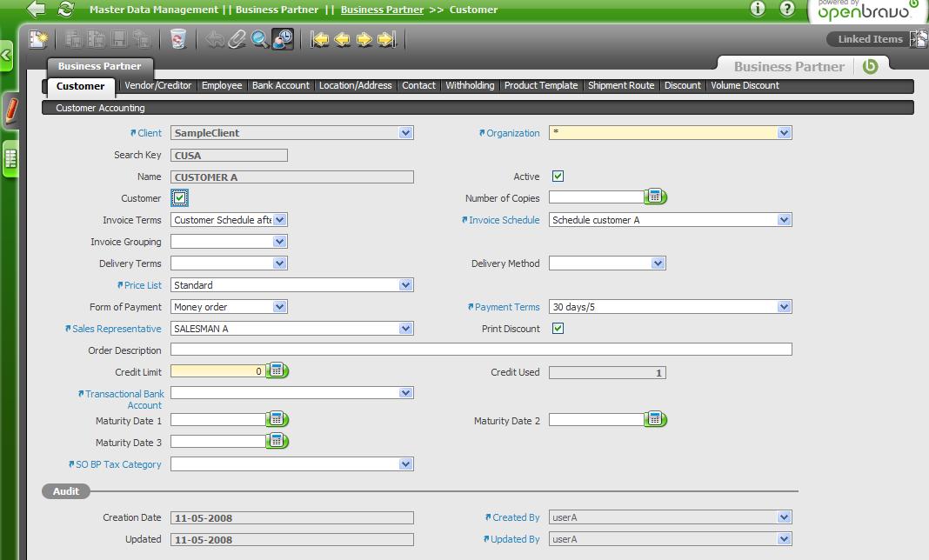
Task: Click the Linked Items button
Action: click(870, 39)
